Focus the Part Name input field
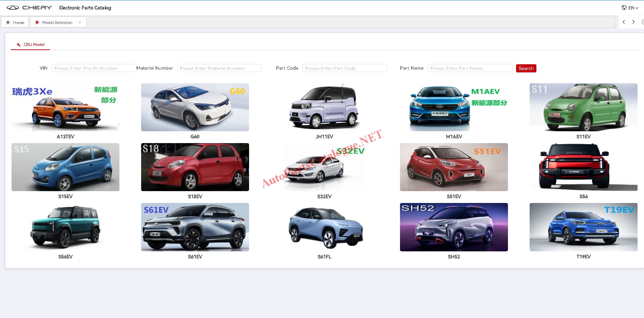644x318 pixels. (470, 68)
